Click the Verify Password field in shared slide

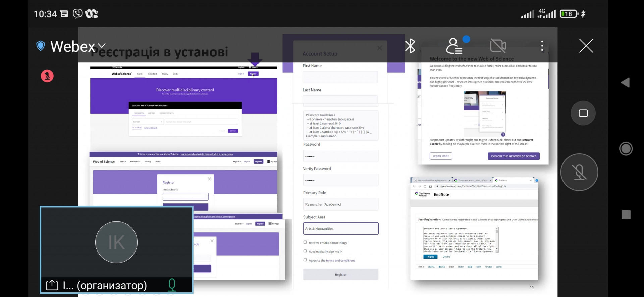coord(340,180)
